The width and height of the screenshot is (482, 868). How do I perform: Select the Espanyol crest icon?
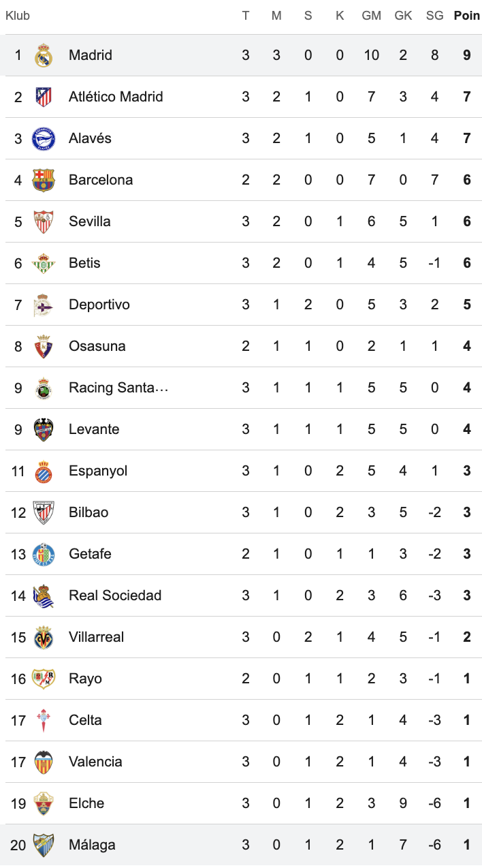(x=44, y=471)
